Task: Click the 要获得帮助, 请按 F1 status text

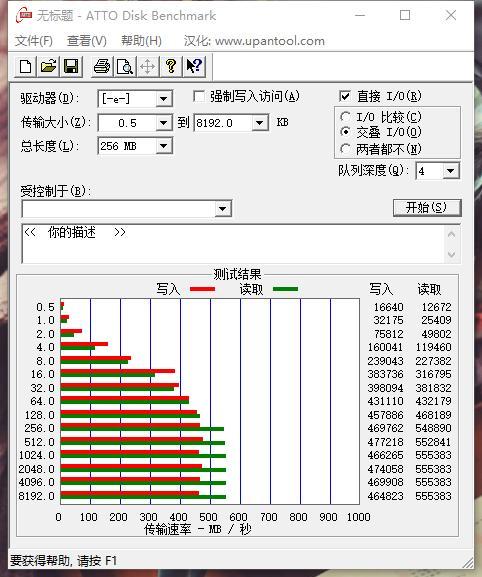Action: [63, 561]
